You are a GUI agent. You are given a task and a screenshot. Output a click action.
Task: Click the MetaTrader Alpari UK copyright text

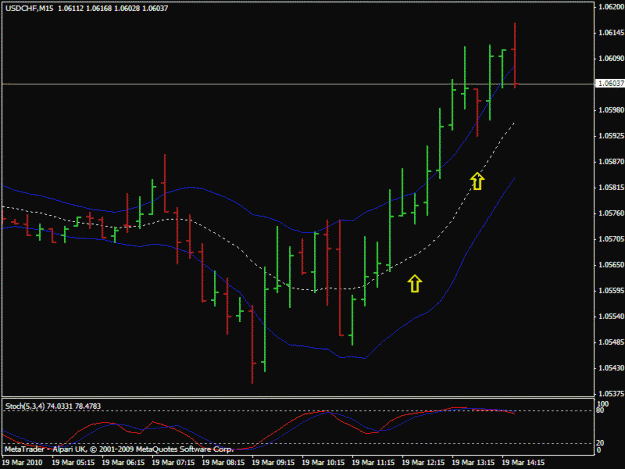(x=119, y=449)
